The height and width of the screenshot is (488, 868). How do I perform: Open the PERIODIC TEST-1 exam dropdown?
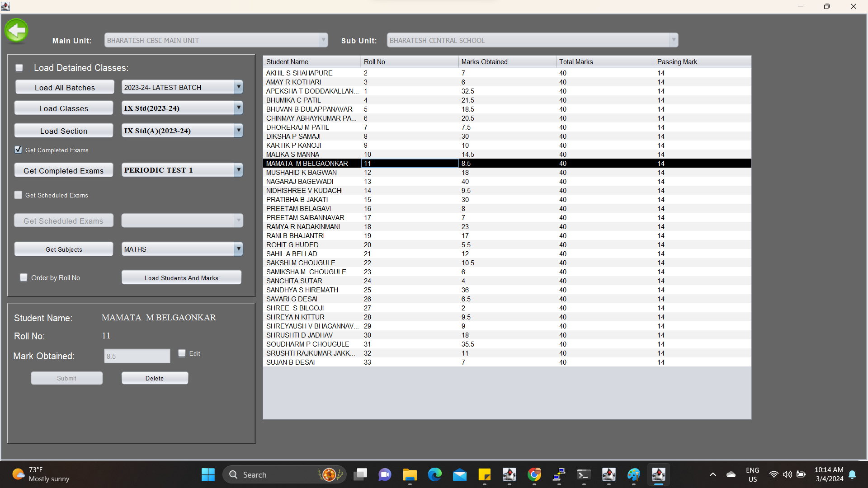pos(238,170)
